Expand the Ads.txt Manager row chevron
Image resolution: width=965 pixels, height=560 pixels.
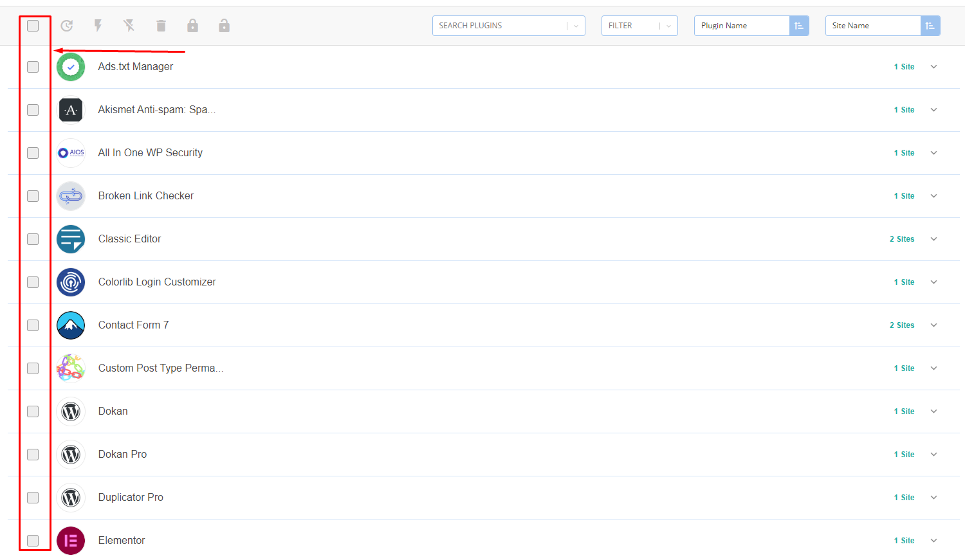click(x=933, y=67)
